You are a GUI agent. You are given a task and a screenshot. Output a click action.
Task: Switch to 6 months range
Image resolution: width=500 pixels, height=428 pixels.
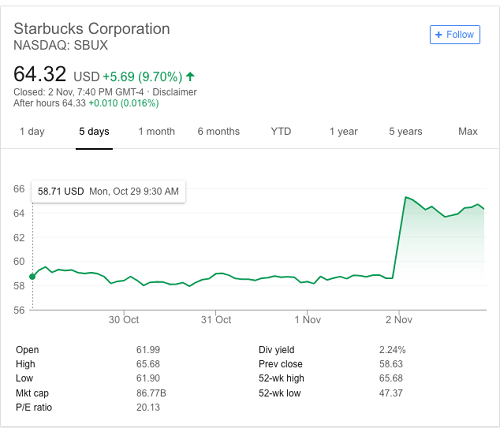point(219,131)
